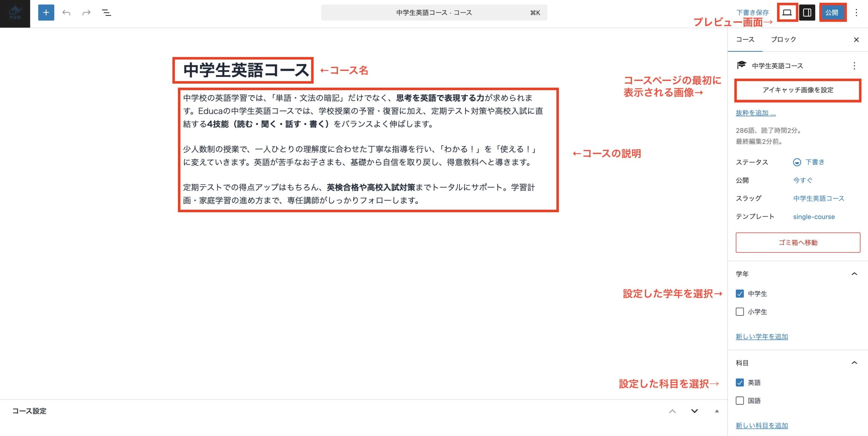This screenshot has width=868, height=436.
Task: Switch to the ブロック tab
Action: point(783,39)
